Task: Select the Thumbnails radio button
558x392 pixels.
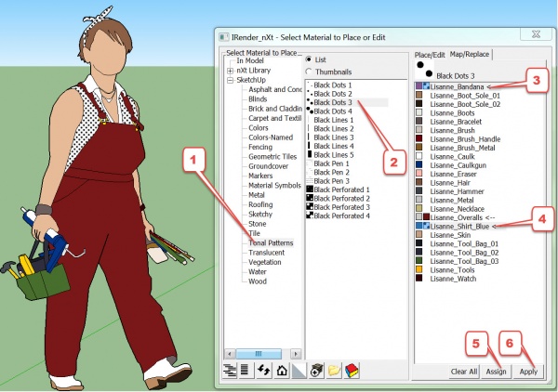Action: 310,72
